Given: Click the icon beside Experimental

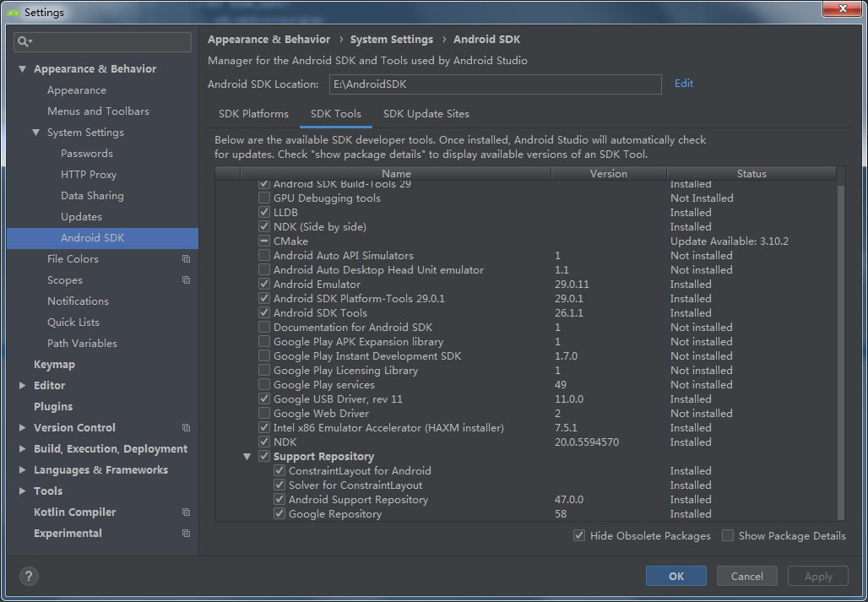Looking at the screenshot, I should point(185,533).
